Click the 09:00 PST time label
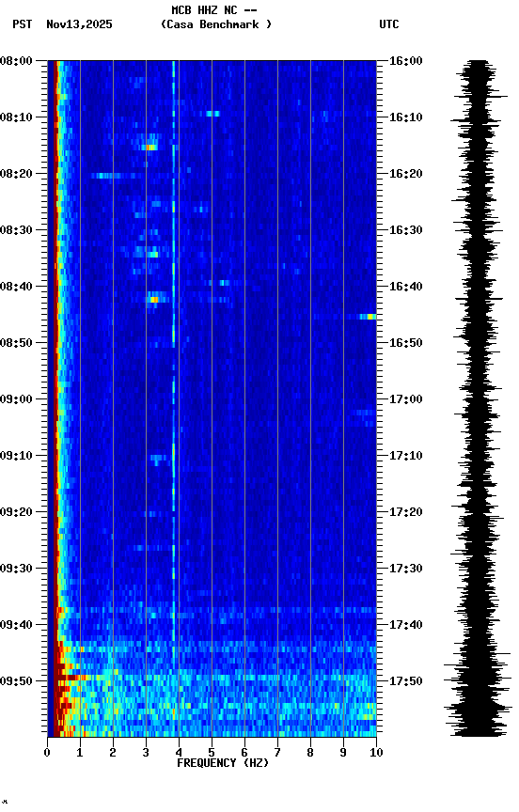519x812 pixels. pos(16,399)
